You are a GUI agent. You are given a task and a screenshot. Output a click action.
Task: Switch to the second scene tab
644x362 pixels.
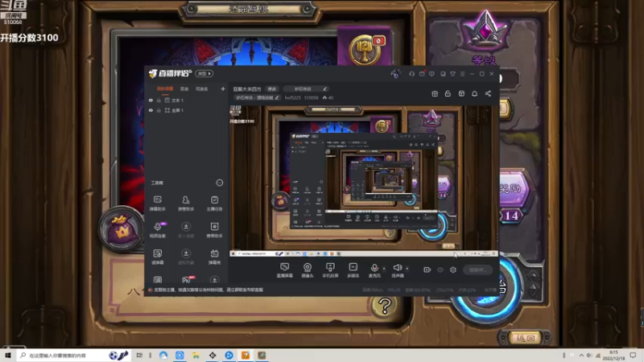[x=184, y=88]
